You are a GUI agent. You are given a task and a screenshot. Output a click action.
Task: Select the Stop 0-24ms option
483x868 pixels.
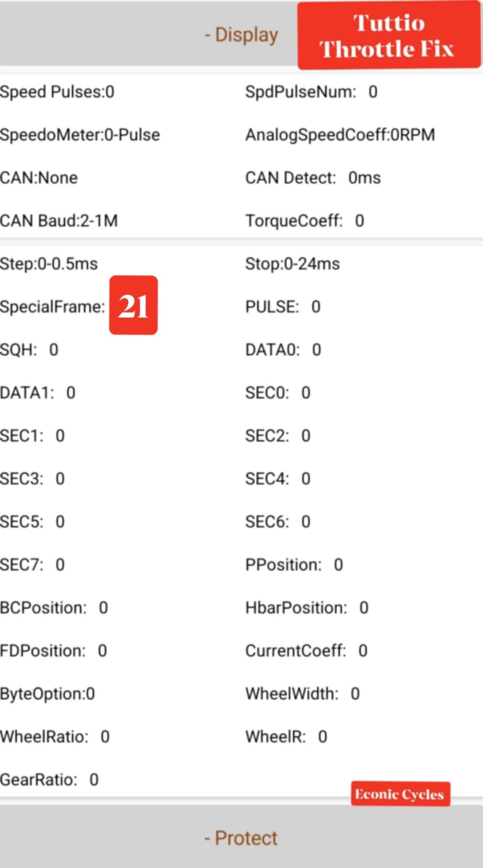(x=293, y=264)
